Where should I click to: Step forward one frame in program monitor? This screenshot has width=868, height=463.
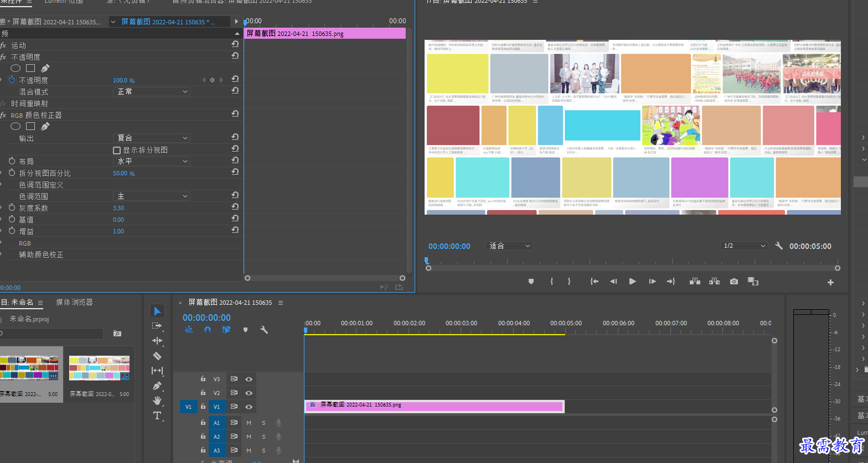(x=652, y=282)
